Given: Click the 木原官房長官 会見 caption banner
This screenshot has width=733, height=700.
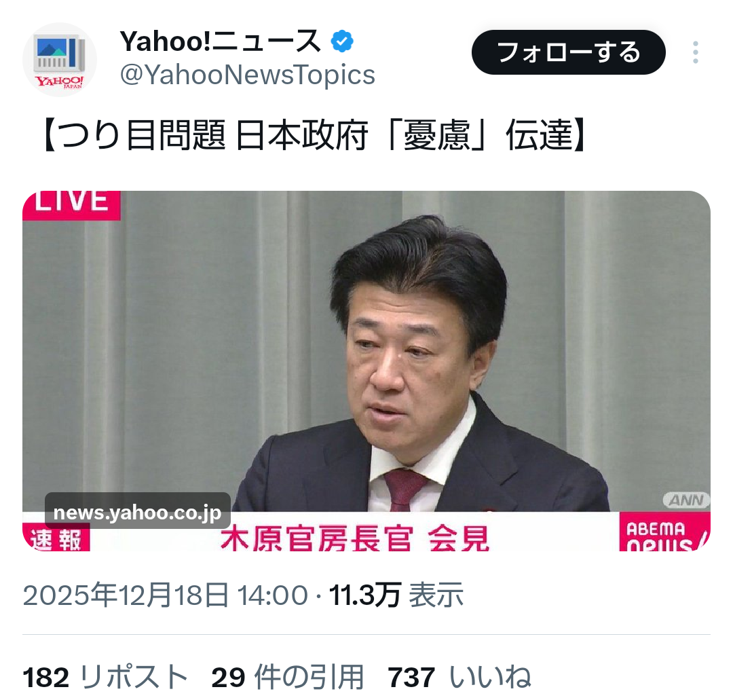Looking at the screenshot, I should [x=355, y=538].
